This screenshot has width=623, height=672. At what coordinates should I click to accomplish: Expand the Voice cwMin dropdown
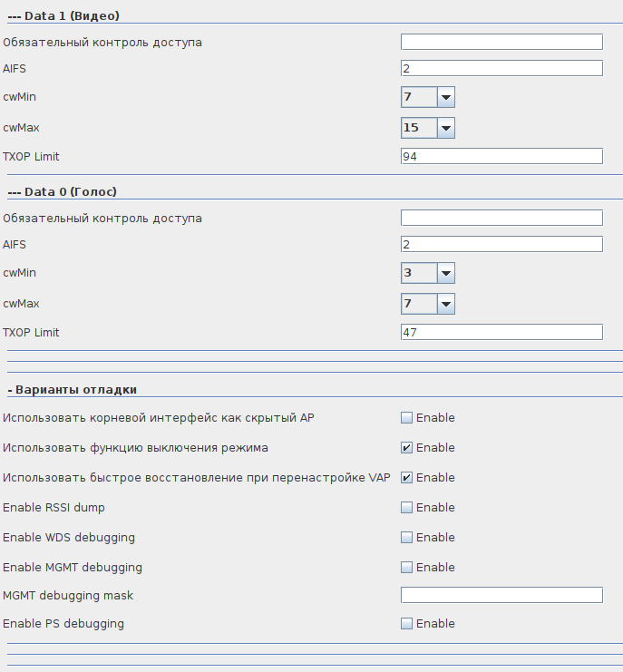[427, 273]
